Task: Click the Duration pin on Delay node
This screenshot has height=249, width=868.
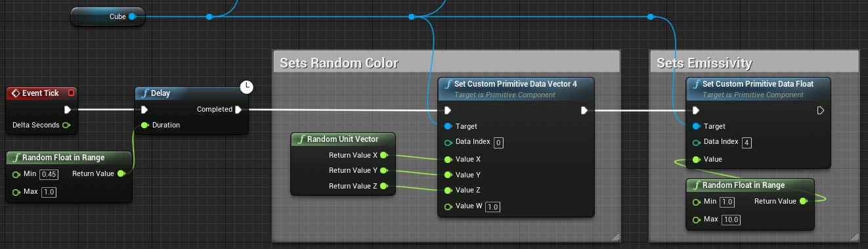Action: (x=144, y=125)
